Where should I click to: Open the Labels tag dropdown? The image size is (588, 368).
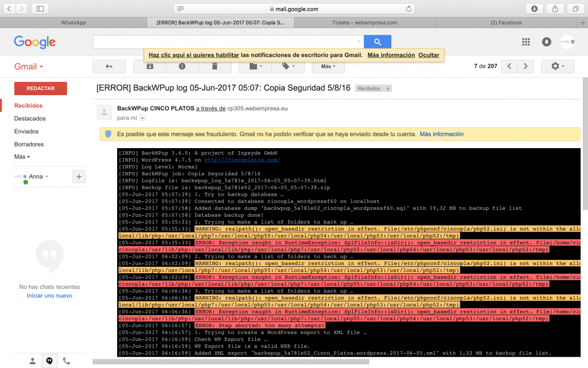tap(288, 66)
